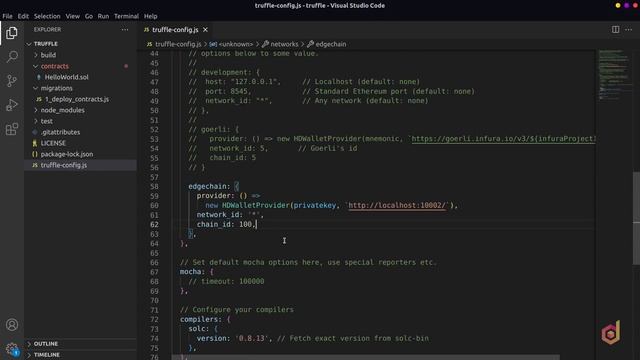Click line number 62 in gutter
The image size is (640, 360).
(154, 224)
